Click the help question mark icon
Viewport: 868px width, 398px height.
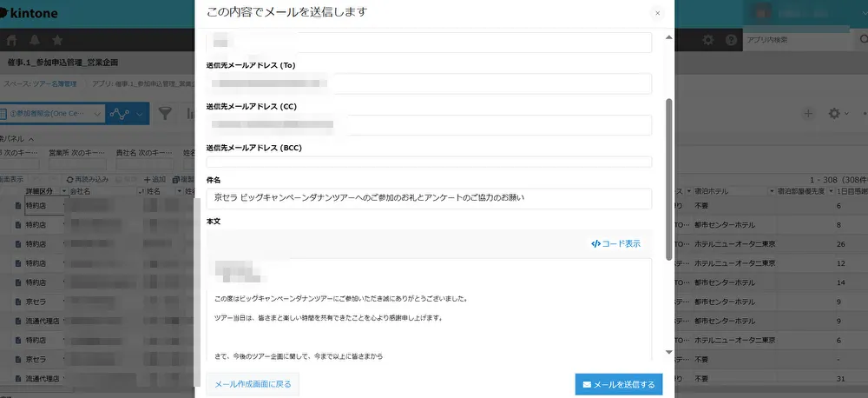click(731, 40)
